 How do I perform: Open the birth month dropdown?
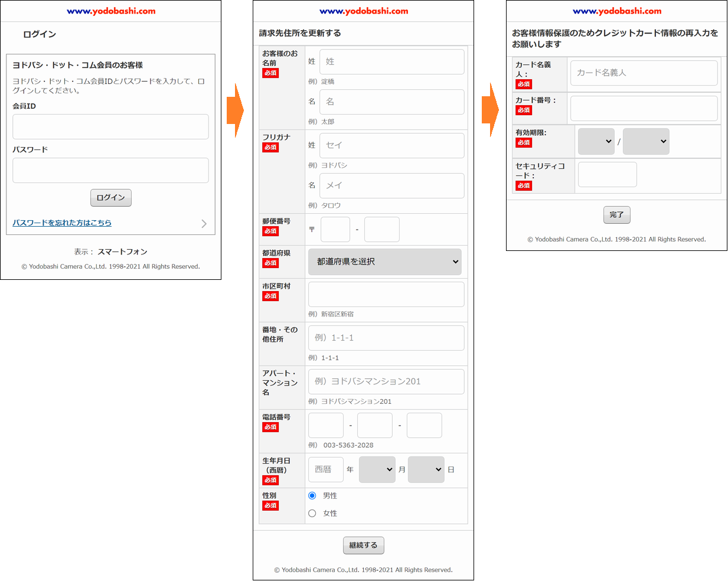tap(377, 469)
